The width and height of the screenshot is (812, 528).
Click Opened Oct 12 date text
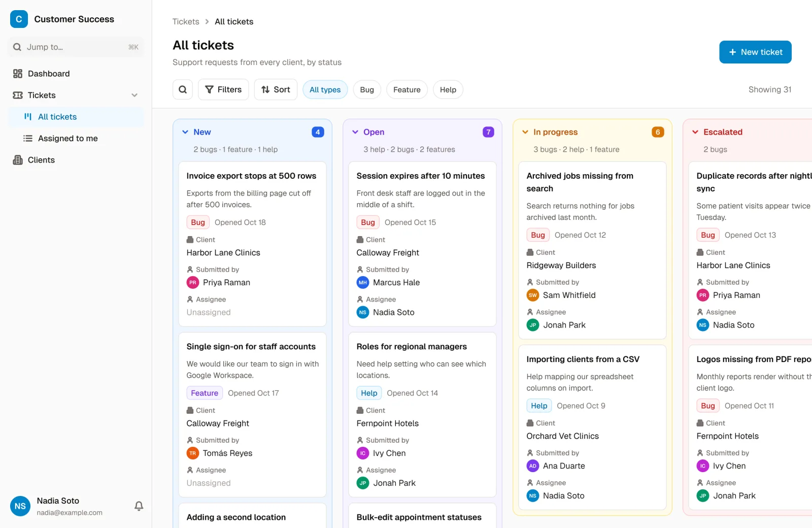coord(580,235)
